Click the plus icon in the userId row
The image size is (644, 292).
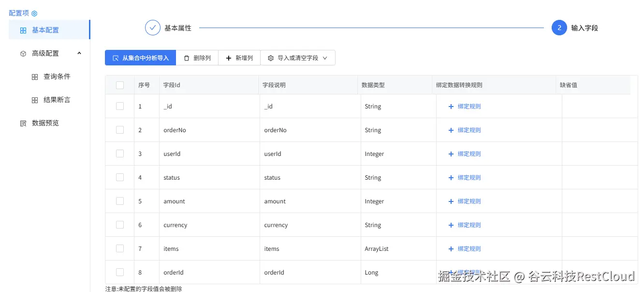tap(451, 154)
